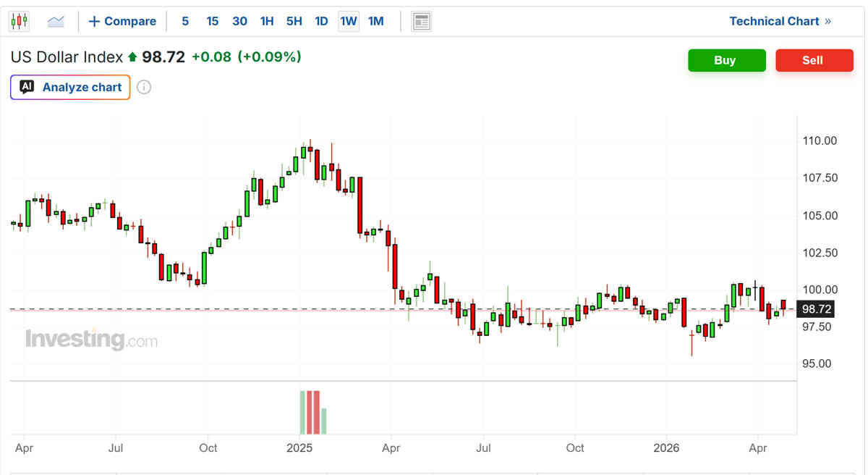
Task: Open the Technical Chart link
Action: (x=780, y=21)
